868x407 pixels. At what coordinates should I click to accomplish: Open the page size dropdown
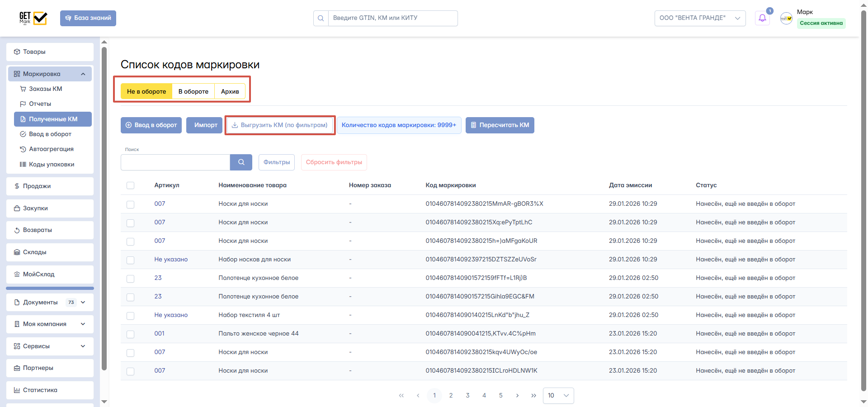558,396
